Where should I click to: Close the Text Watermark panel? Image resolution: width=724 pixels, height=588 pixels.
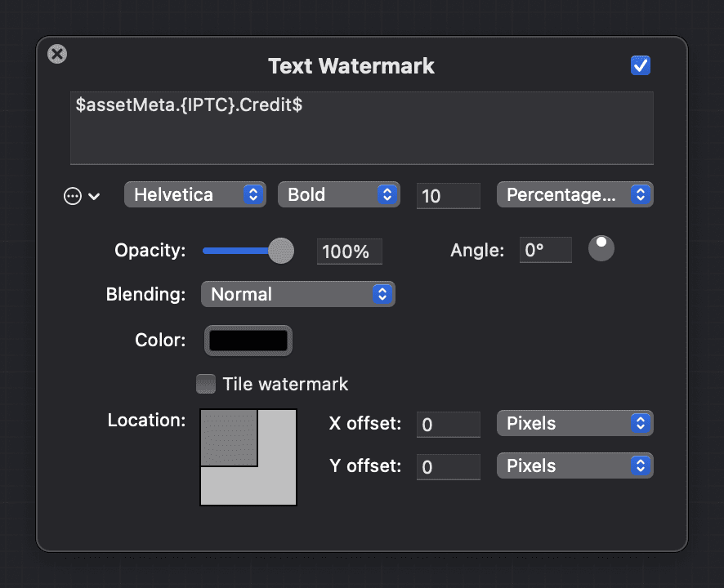point(57,55)
